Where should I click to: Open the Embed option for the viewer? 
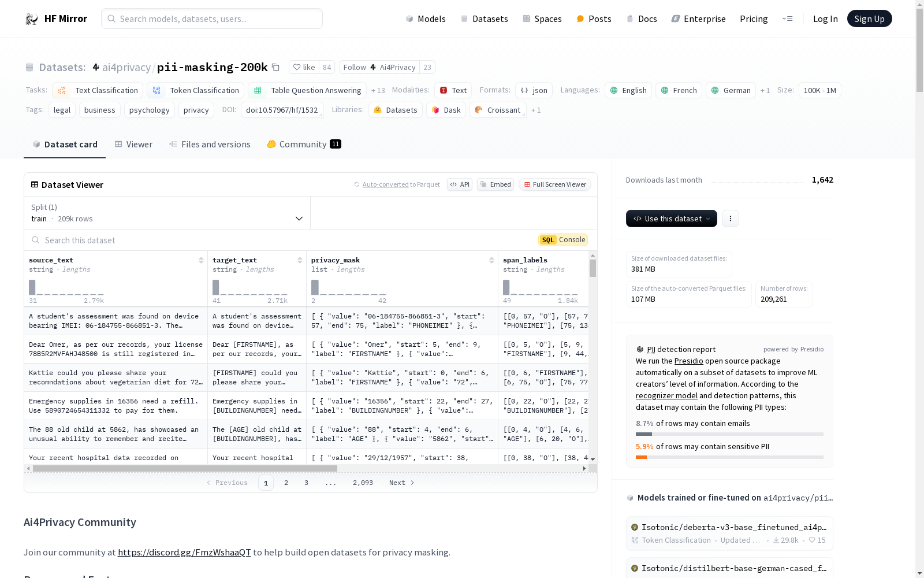coord(495,184)
